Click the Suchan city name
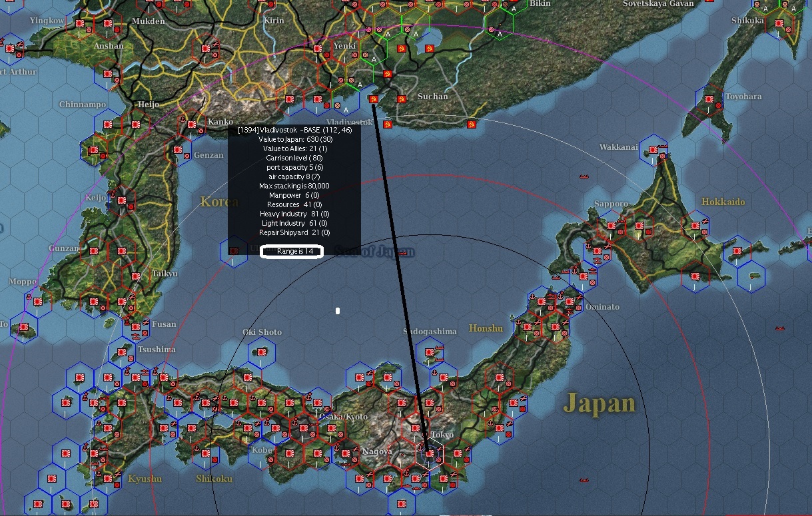 click(x=433, y=97)
